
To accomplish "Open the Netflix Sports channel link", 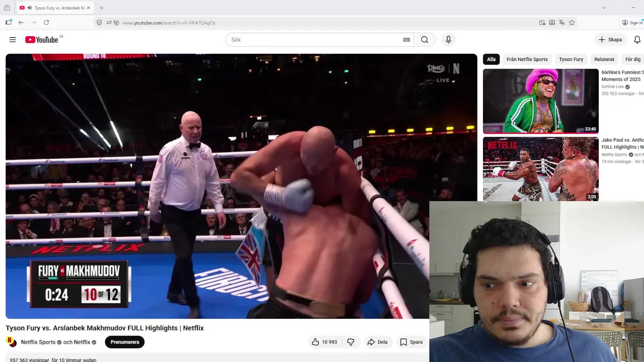I will pyautogui.click(x=38, y=342).
